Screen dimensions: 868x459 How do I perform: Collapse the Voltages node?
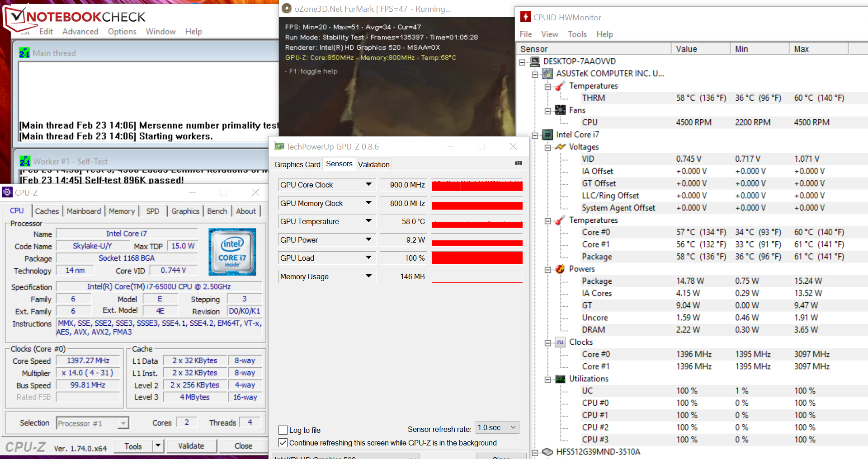click(547, 148)
